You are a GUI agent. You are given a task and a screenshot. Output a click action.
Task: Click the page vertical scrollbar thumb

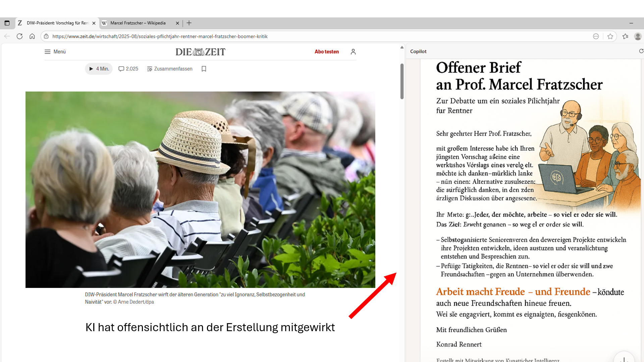402,81
